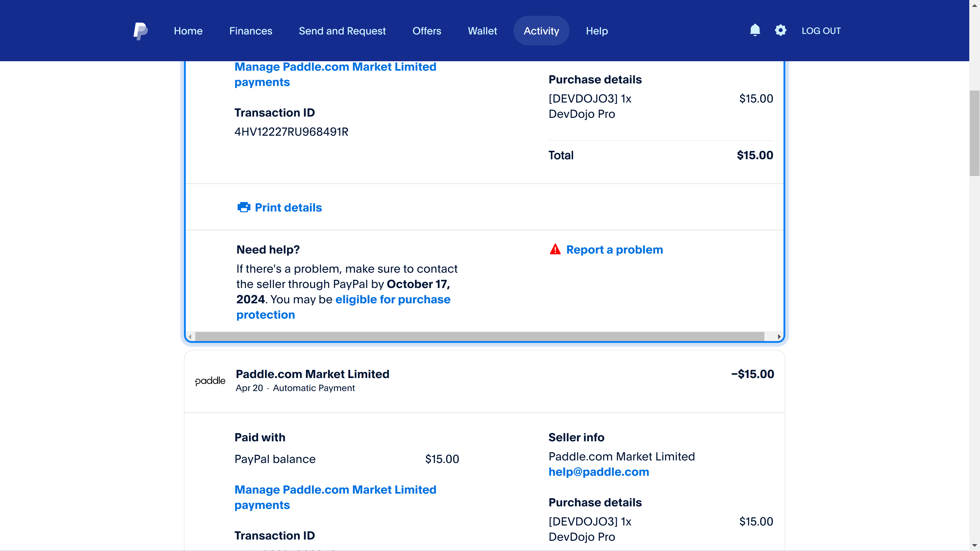The width and height of the screenshot is (980, 551).
Task: Open eligible for purchase protection link
Action: tap(343, 307)
